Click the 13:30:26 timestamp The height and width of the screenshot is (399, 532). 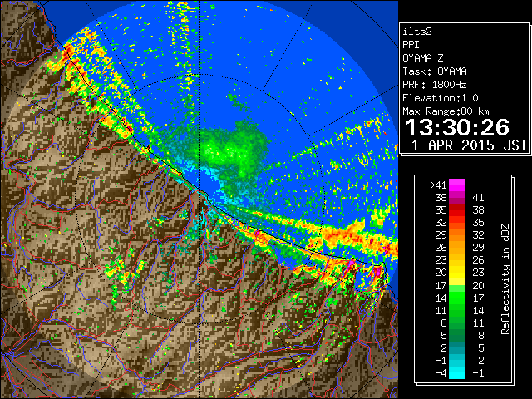point(457,127)
